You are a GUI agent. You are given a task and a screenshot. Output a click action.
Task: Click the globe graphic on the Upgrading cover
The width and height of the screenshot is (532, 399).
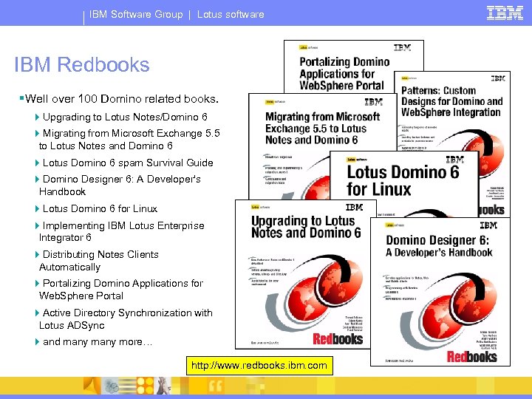[x=316, y=292]
